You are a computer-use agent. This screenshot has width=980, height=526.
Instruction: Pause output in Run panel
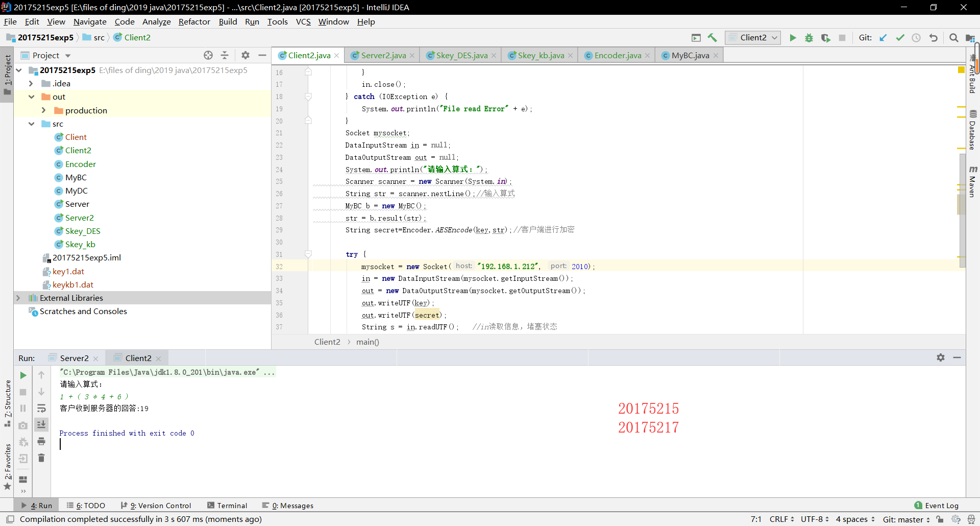(x=23, y=408)
